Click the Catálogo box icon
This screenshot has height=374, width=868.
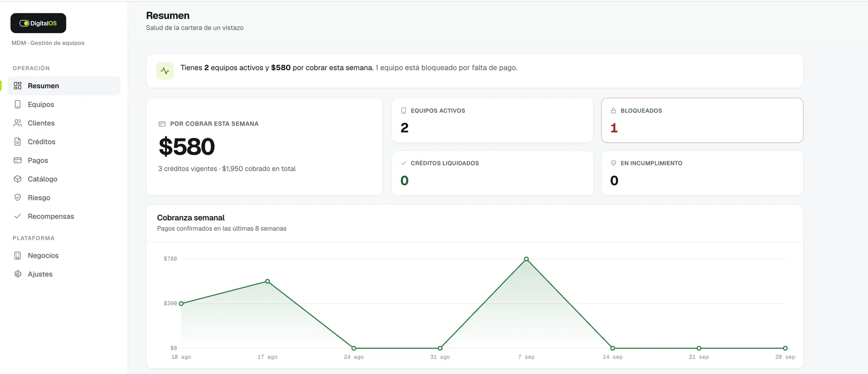18,179
